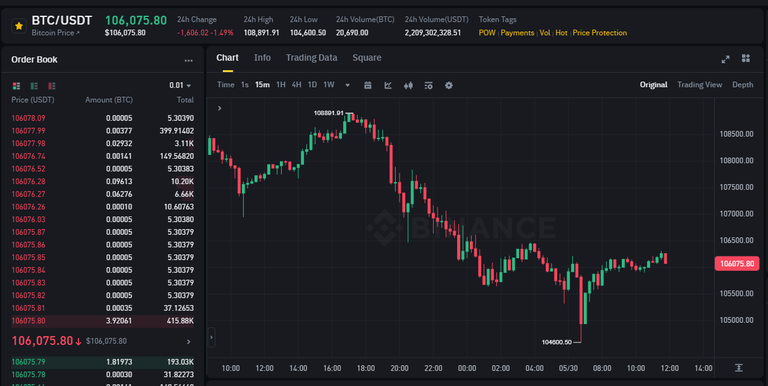Open the candlestick chart type icon
The width and height of the screenshot is (768, 386).
408,85
